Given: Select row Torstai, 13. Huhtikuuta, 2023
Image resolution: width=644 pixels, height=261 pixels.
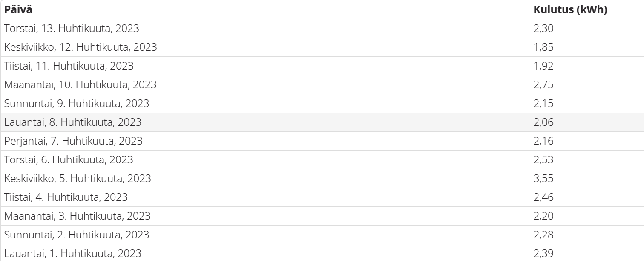Looking at the screenshot, I should [x=322, y=29].
